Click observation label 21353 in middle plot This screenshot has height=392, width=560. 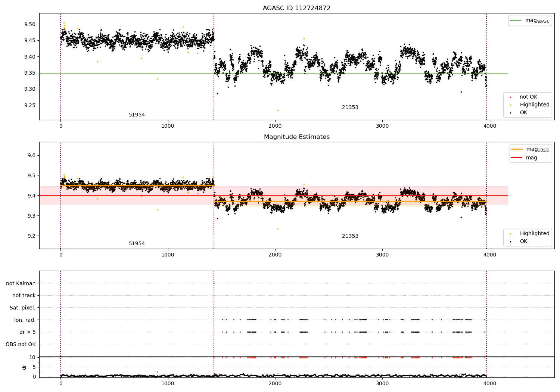coord(350,236)
